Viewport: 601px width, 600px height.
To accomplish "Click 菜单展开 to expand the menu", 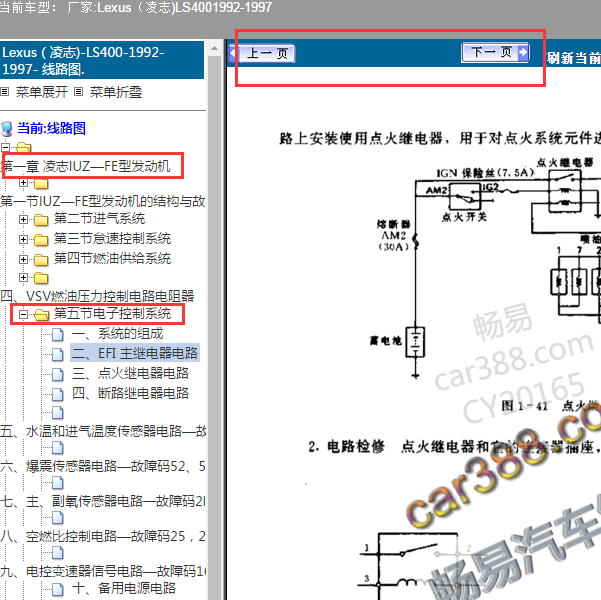I will [x=41, y=92].
